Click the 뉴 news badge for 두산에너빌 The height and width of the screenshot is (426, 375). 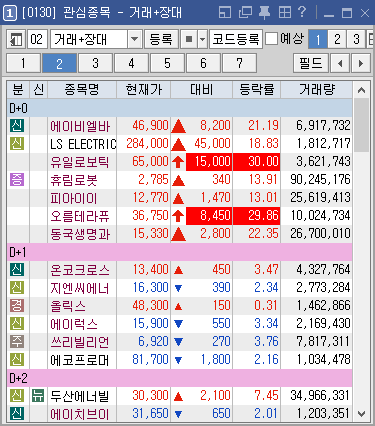click(x=38, y=396)
